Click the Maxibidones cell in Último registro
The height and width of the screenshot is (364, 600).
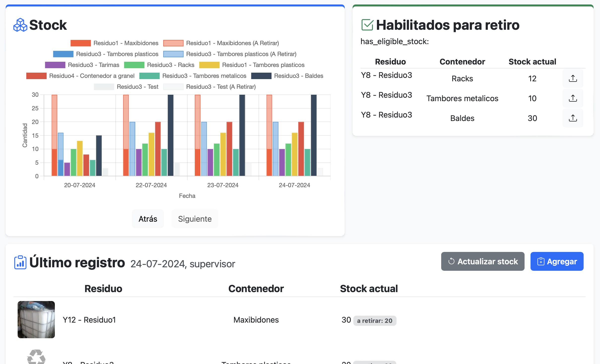click(x=256, y=320)
